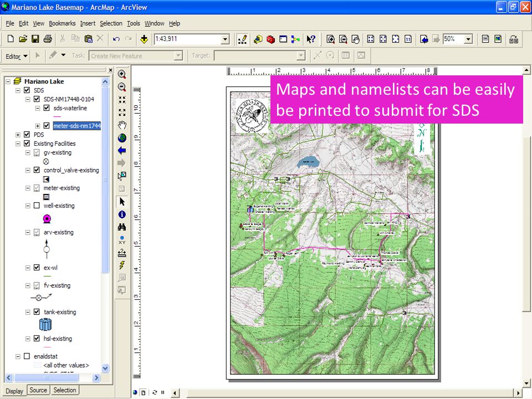Activate the Select Elements black arrow tool
This screenshot has width=532, height=399.
pyautogui.click(x=122, y=202)
